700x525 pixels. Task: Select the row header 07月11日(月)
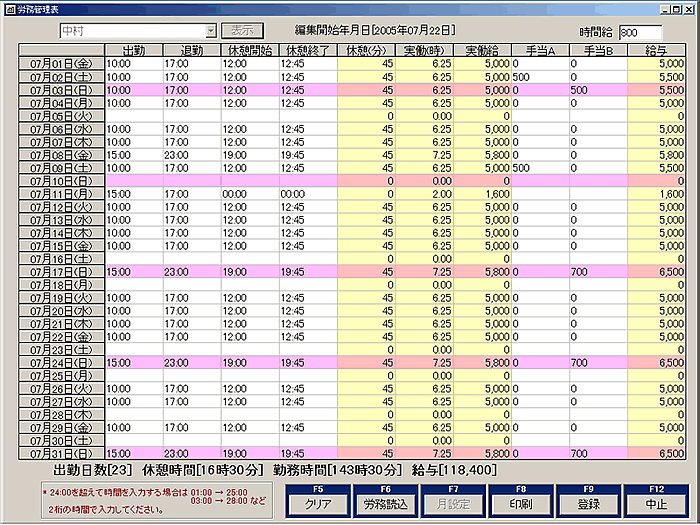[62, 193]
